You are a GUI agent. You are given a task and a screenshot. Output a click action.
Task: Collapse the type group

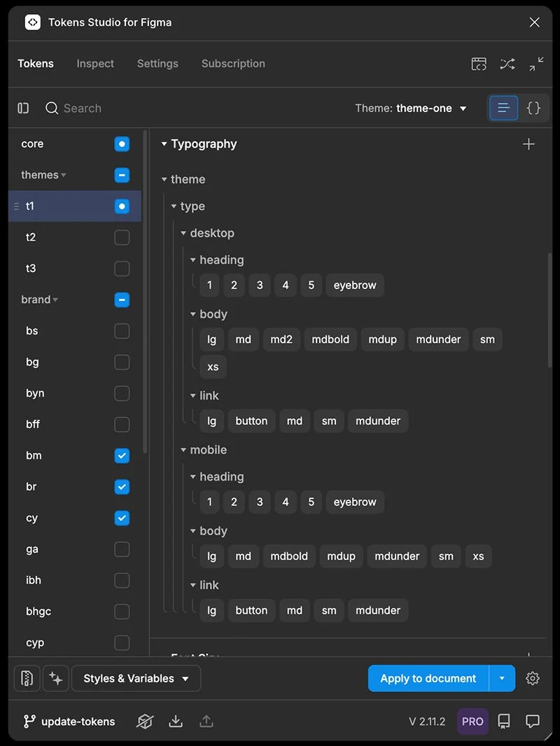point(174,206)
